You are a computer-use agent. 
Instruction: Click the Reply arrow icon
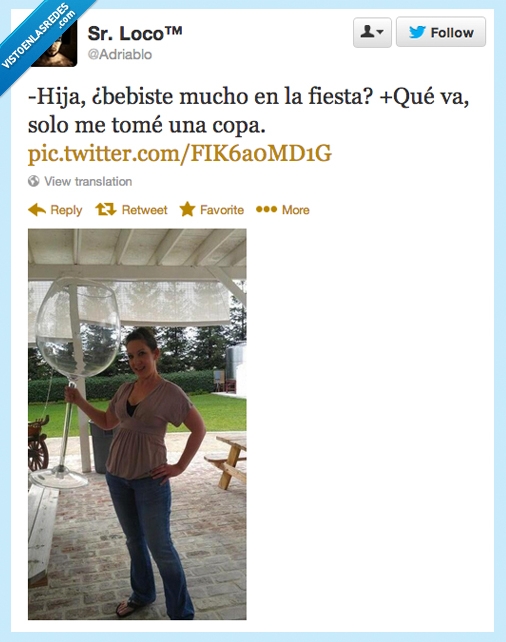tap(37, 210)
